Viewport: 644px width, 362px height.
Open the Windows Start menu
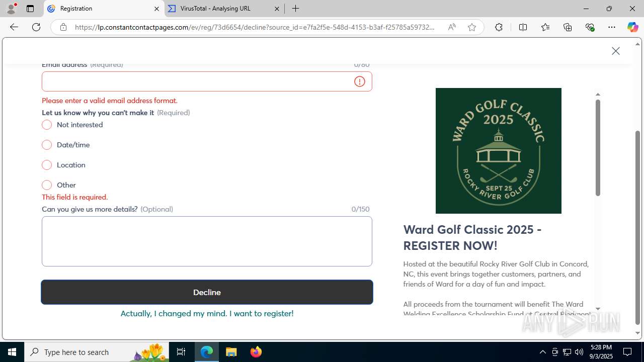(x=12, y=352)
